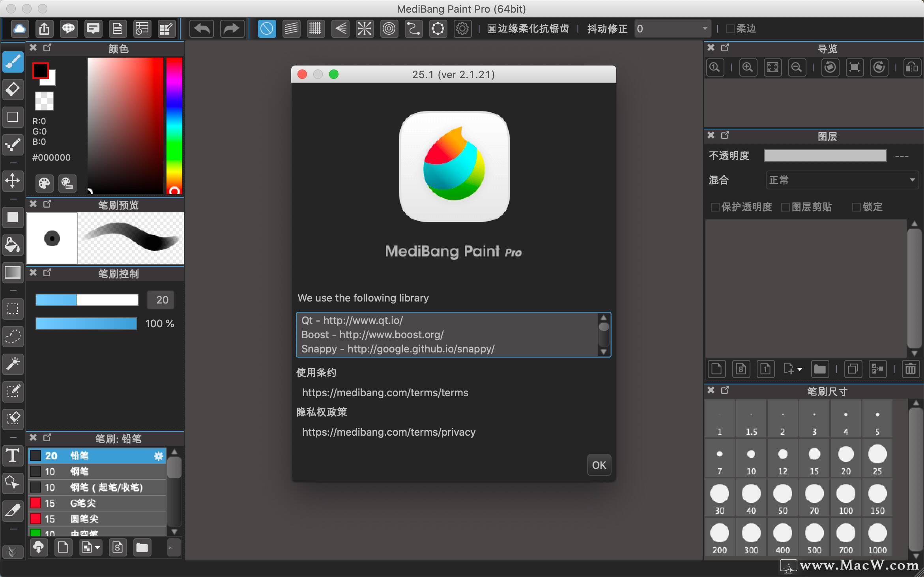Click OK in the about dialog
Image resolution: width=924 pixels, height=577 pixels.
599,465
